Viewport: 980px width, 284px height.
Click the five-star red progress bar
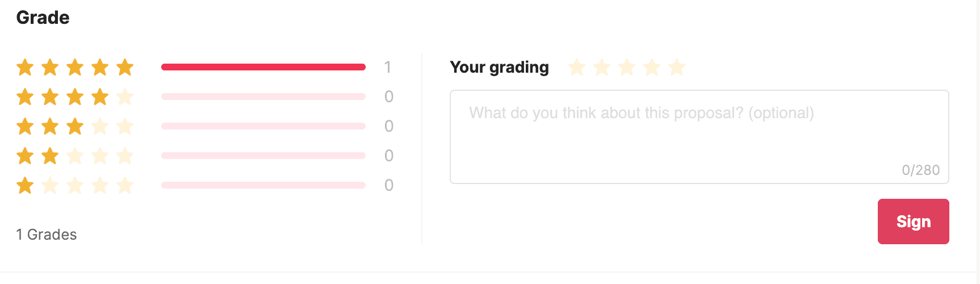pos(263,67)
